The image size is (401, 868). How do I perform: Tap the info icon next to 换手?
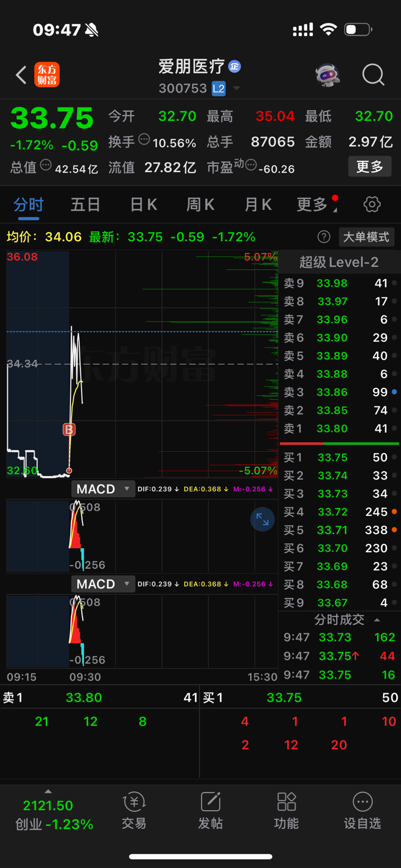[x=144, y=139]
